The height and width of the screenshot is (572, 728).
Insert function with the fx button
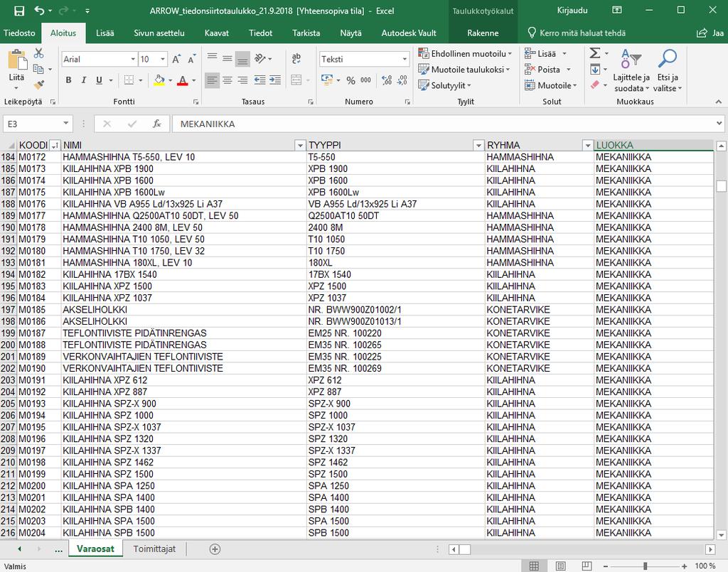[157, 124]
